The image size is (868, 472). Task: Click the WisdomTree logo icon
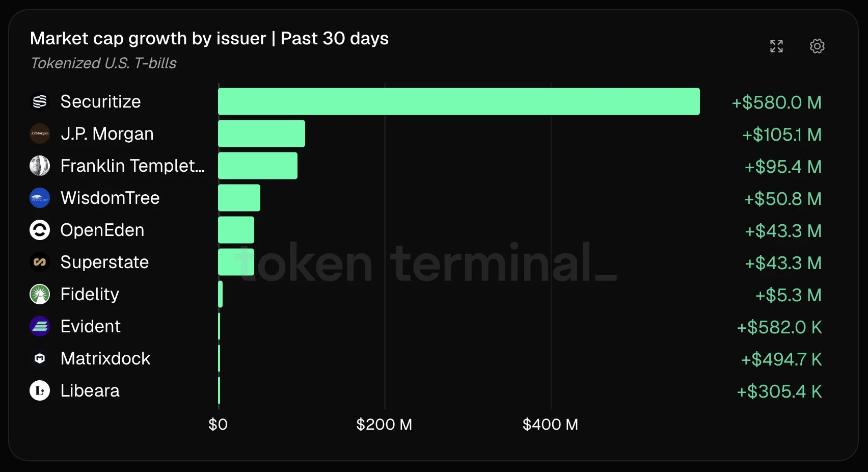[x=40, y=198]
